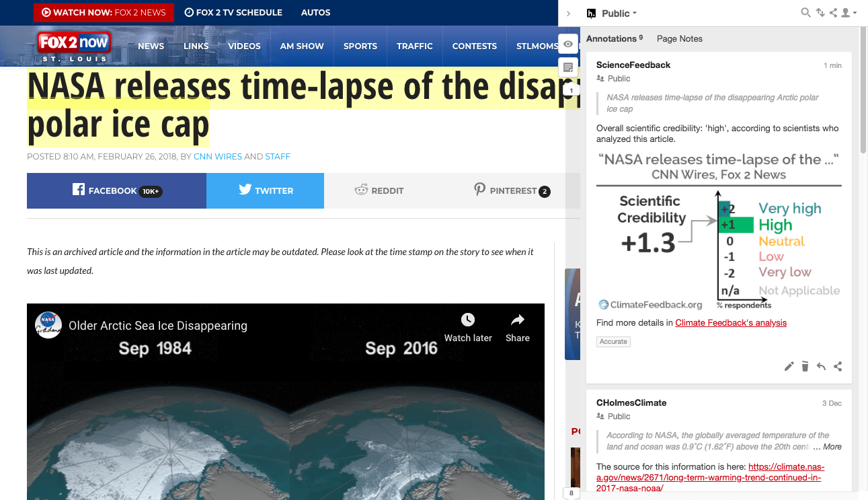The image size is (868, 500).
Task: Jump to lower bucket labeled 8
Action: [x=571, y=493]
